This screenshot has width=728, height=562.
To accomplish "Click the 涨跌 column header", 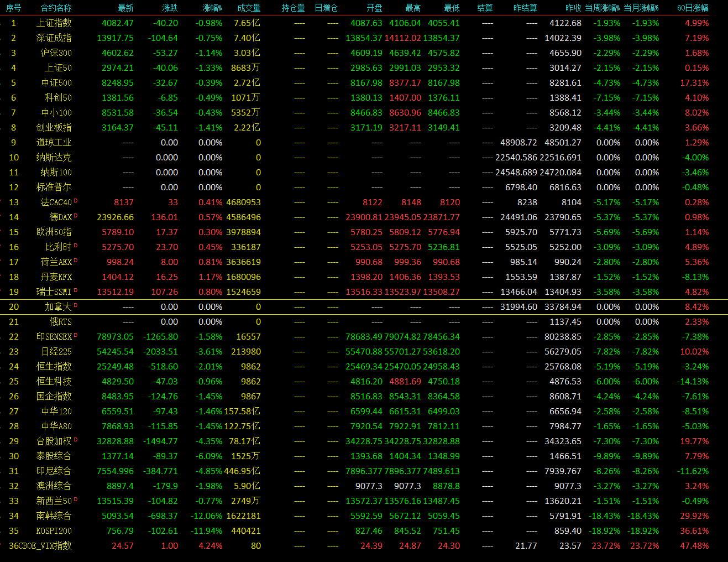I will coord(170,8).
